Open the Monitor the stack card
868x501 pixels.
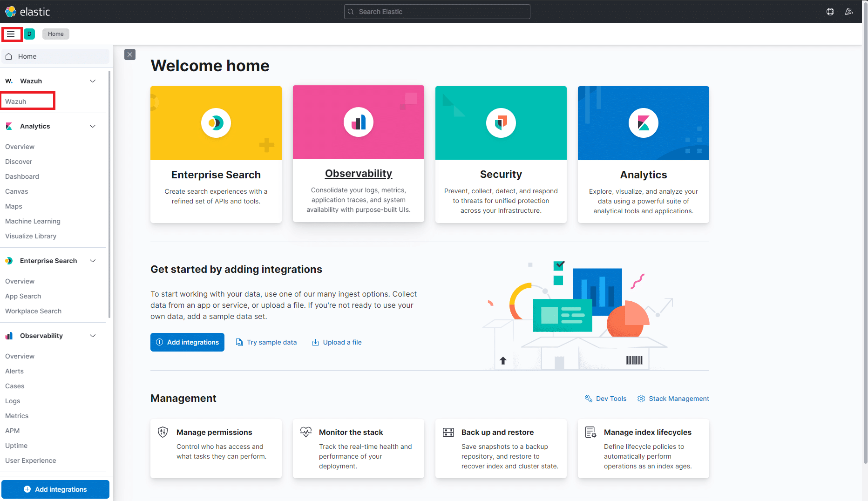coord(359,448)
